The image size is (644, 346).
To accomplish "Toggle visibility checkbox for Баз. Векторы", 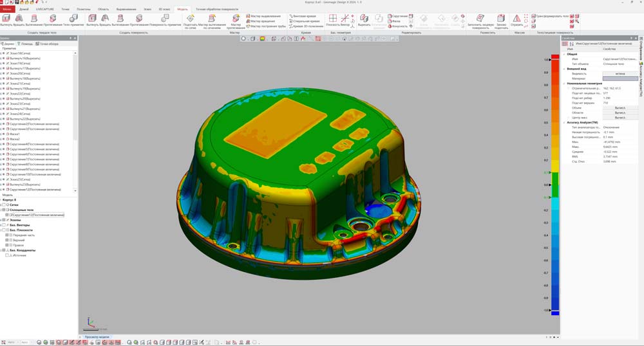I will coord(4,225).
